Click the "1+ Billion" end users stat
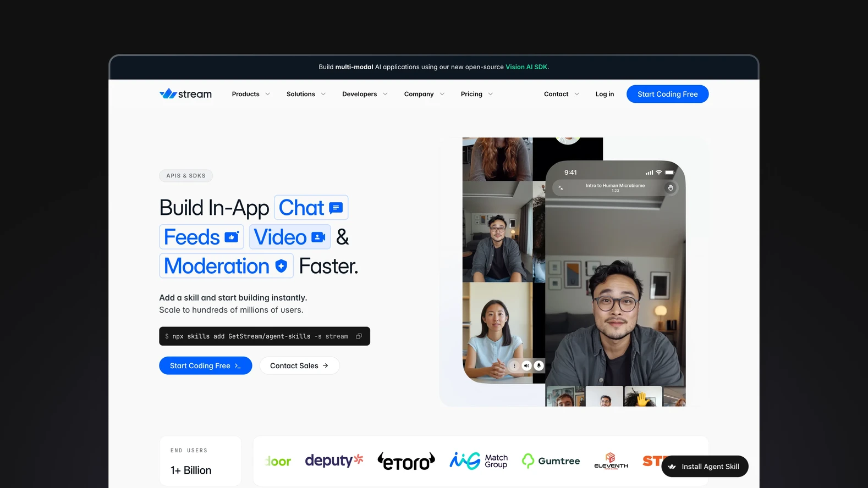The image size is (868, 488). coord(191,470)
